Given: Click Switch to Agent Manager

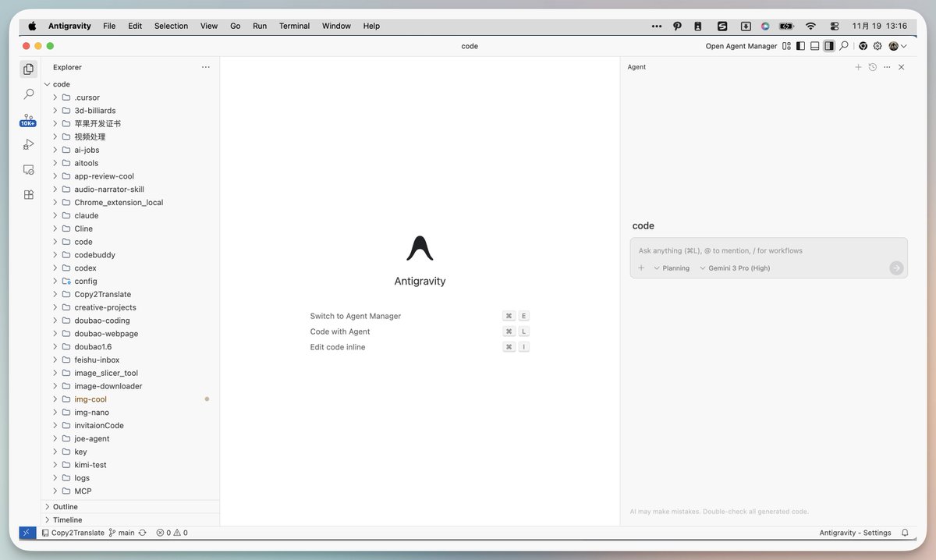Looking at the screenshot, I should (x=356, y=316).
